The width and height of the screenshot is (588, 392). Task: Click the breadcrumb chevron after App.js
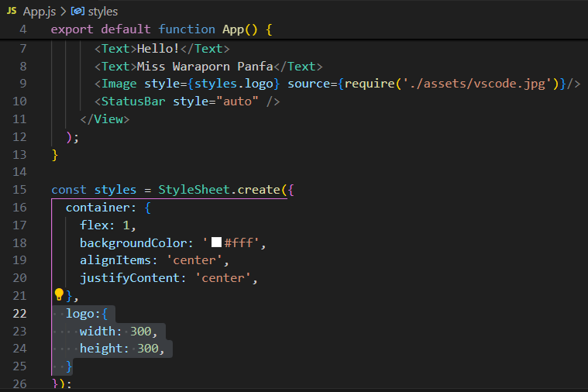[63, 12]
